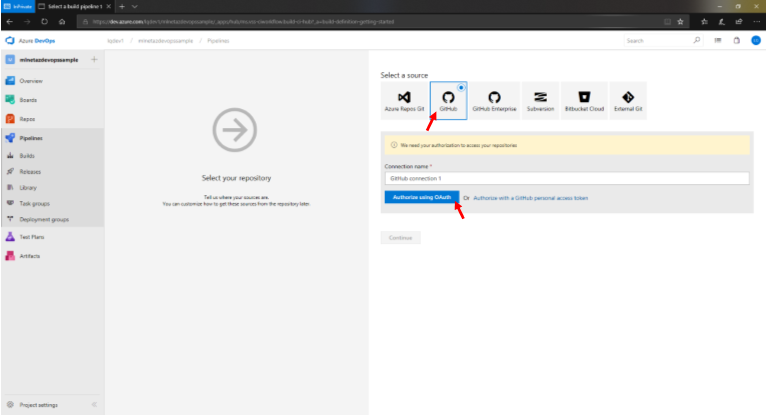This screenshot has width=766, height=415.
Task: Authorize with a GitHub personal access token
Action: coord(530,198)
